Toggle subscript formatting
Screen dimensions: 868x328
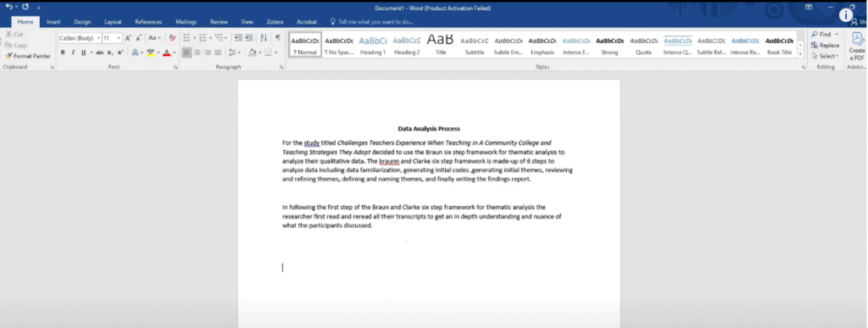tap(110, 53)
